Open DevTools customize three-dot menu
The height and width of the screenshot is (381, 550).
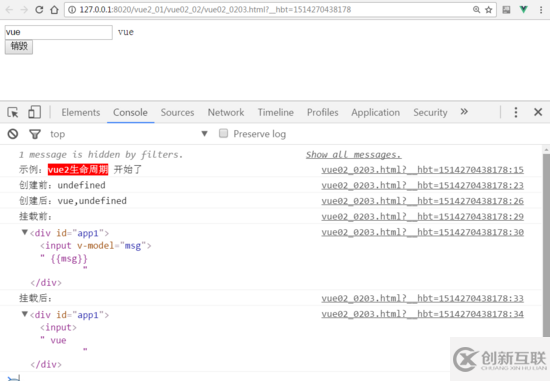pos(516,112)
